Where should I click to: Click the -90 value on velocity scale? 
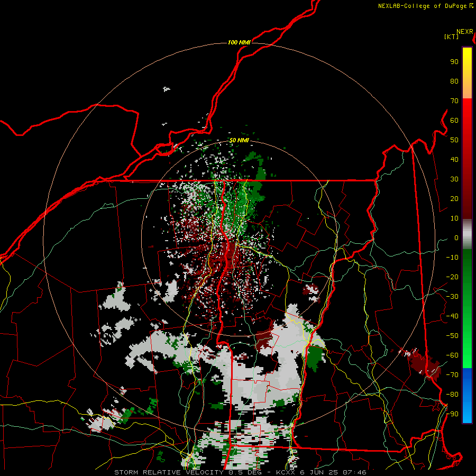(x=452, y=414)
